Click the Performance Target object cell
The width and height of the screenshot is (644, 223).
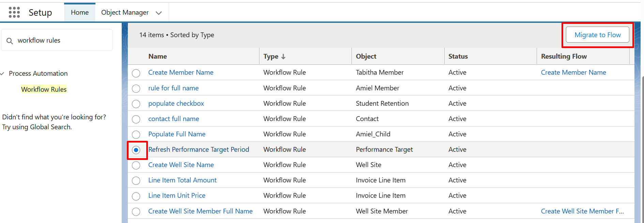point(384,149)
